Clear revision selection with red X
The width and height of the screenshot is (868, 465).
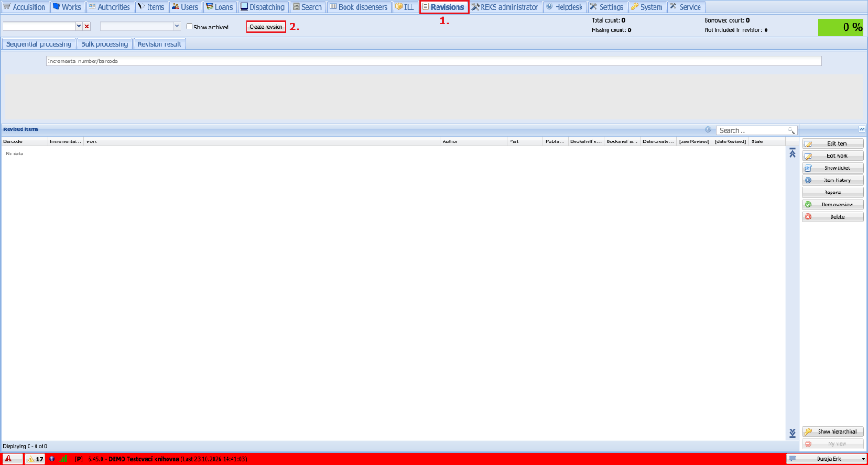point(87,27)
